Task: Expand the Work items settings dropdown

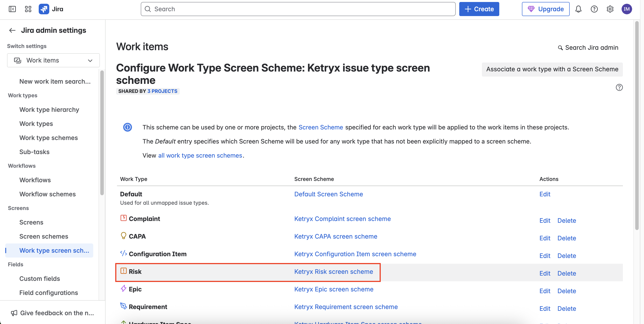Action: tap(53, 60)
